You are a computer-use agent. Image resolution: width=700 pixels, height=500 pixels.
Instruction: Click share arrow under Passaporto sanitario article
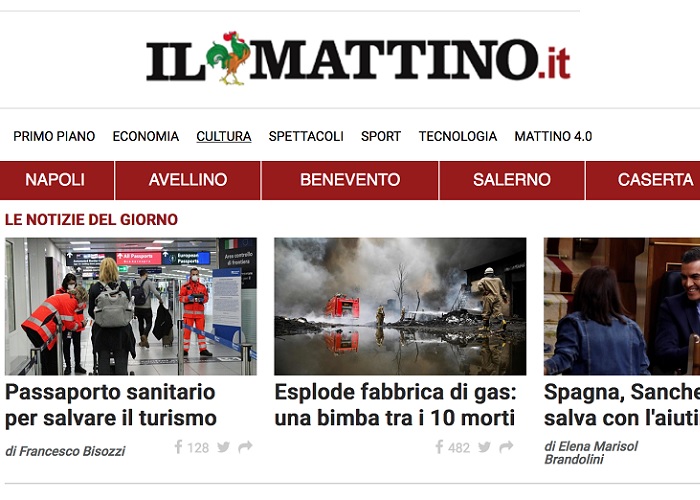(245, 447)
